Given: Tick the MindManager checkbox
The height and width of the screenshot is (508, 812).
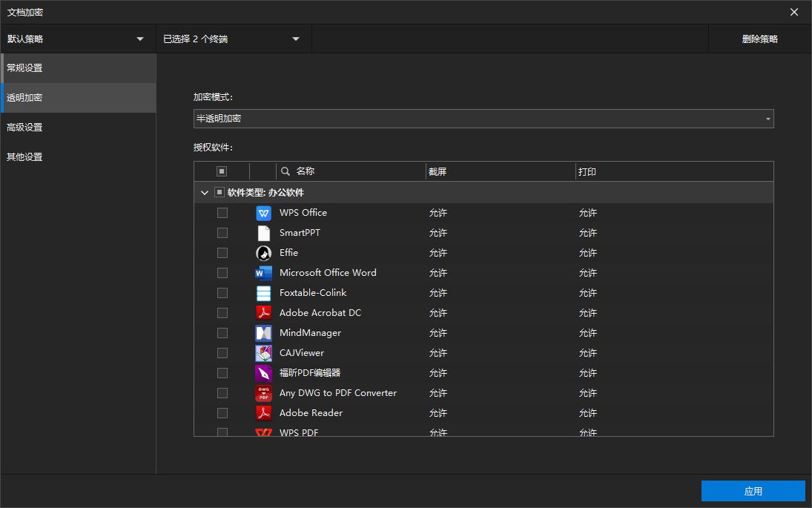Looking at the screenshot, I should point(222,333).
